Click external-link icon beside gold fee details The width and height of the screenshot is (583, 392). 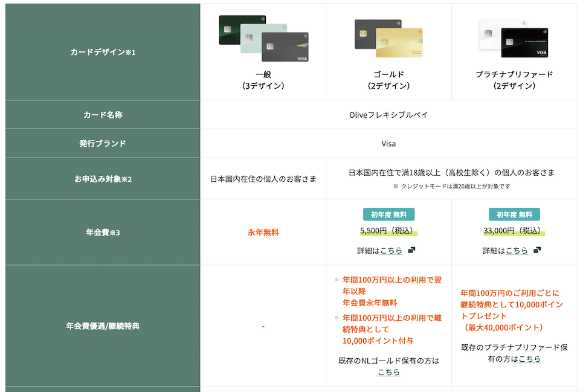pos(411,250)
